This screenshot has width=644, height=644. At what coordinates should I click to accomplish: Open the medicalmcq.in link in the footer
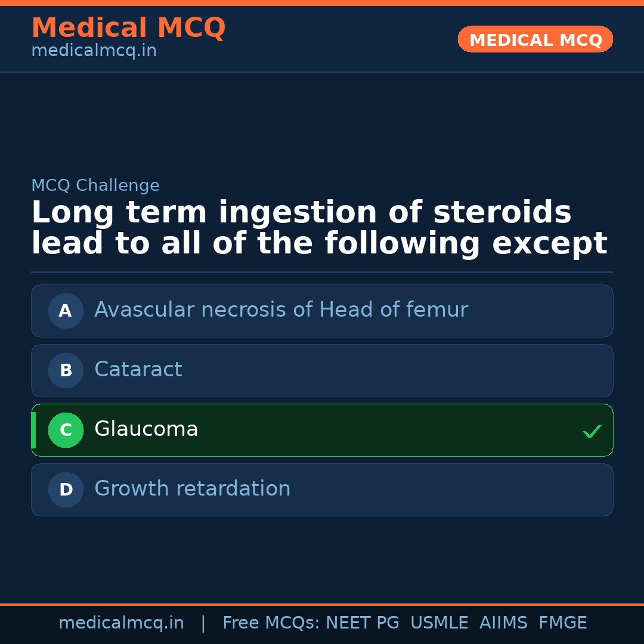tap(121, 623)
